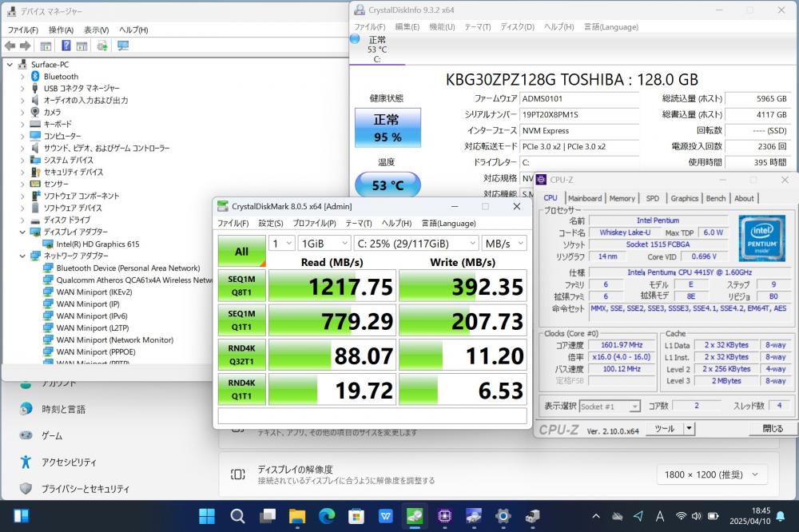The height and width of the screenshot is (532, 799).
Task: Click the empty comment field in CrystalDiskMark
Action: (372, 416)
